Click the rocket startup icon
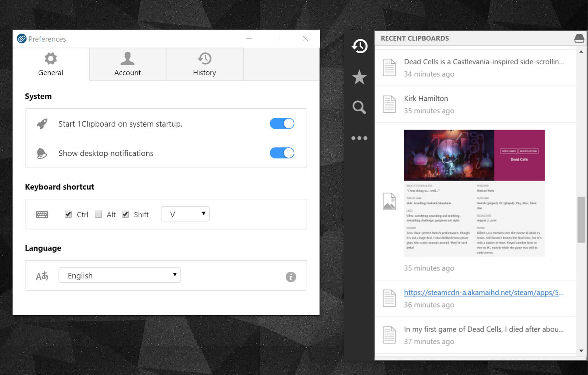 (42, 124)
